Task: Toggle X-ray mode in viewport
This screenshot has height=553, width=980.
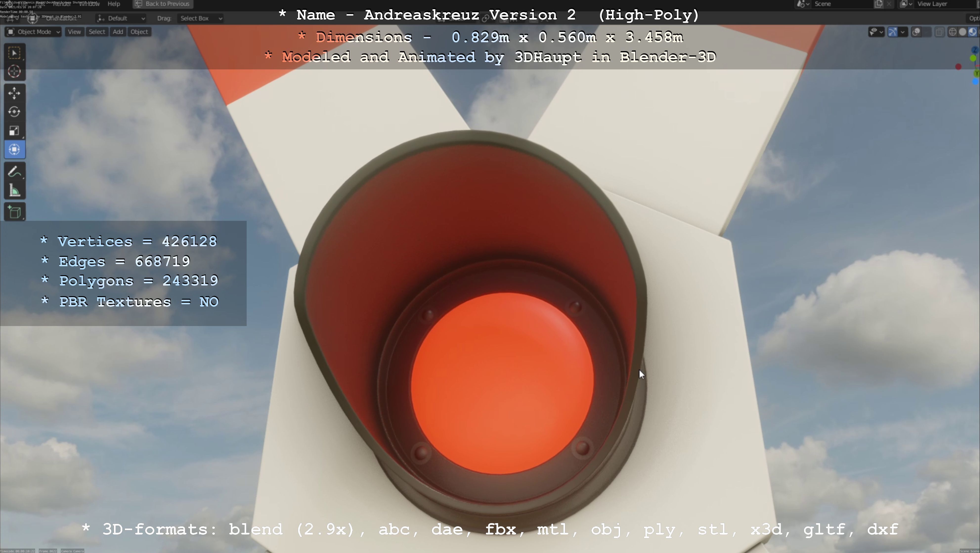Action: point(939,32)
